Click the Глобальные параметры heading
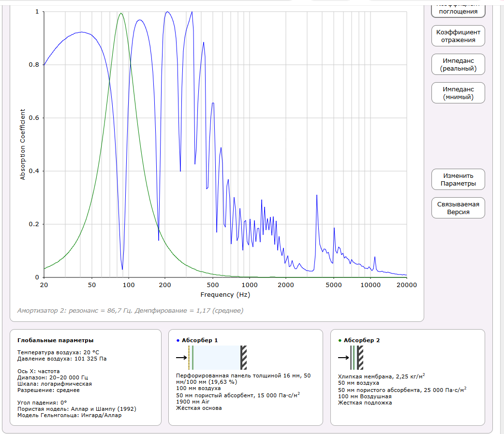This screenshot has height=434, width=504. click(x=55, y=340)
